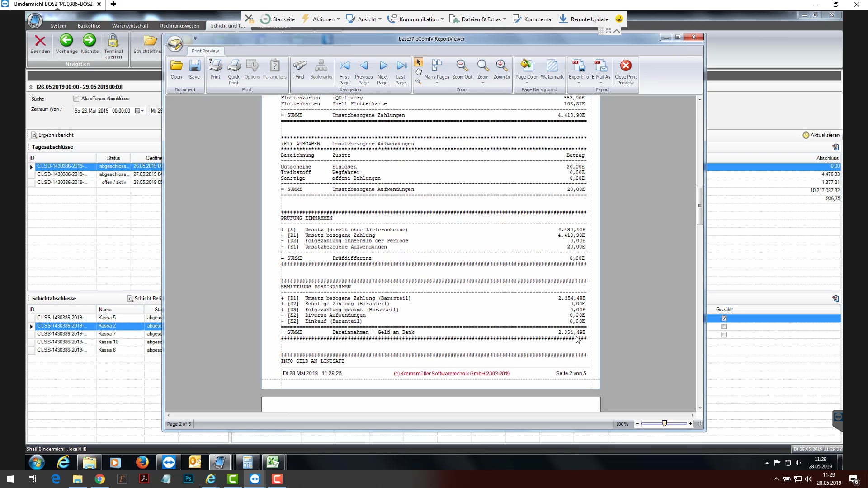Click Close Print Preview icon

[x=625, y=66]
